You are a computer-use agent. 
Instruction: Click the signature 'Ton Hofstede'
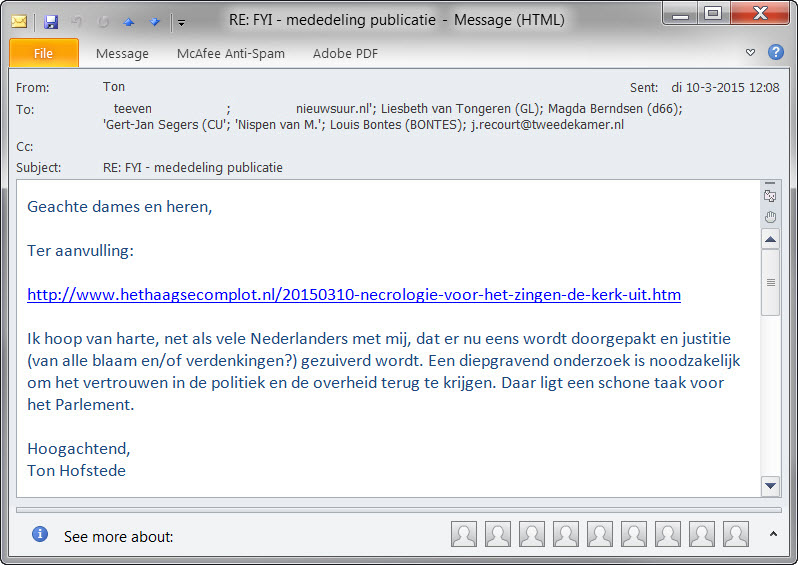[76, 470]
